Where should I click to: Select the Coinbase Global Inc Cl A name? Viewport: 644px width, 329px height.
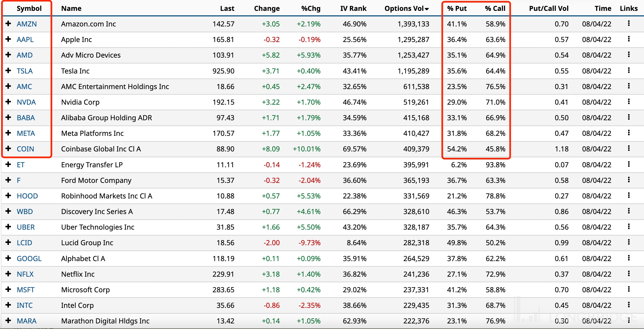tap(101, 149)
